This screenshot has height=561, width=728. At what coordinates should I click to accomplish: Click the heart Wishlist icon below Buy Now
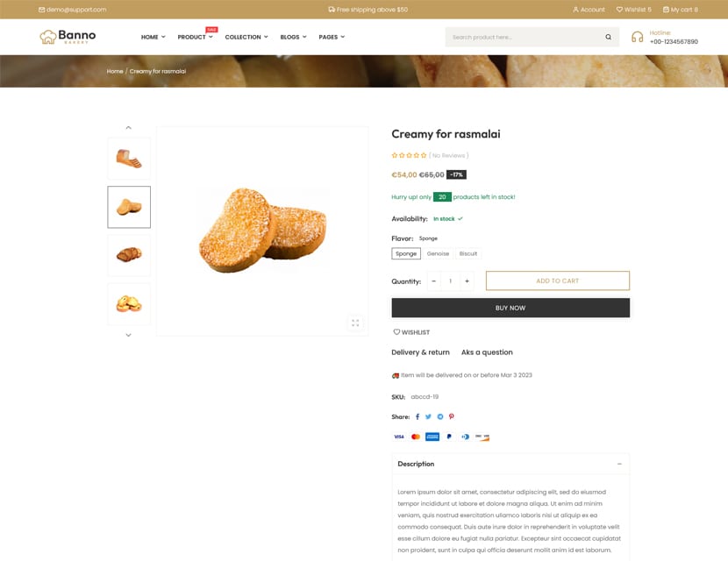click(396, 331)
